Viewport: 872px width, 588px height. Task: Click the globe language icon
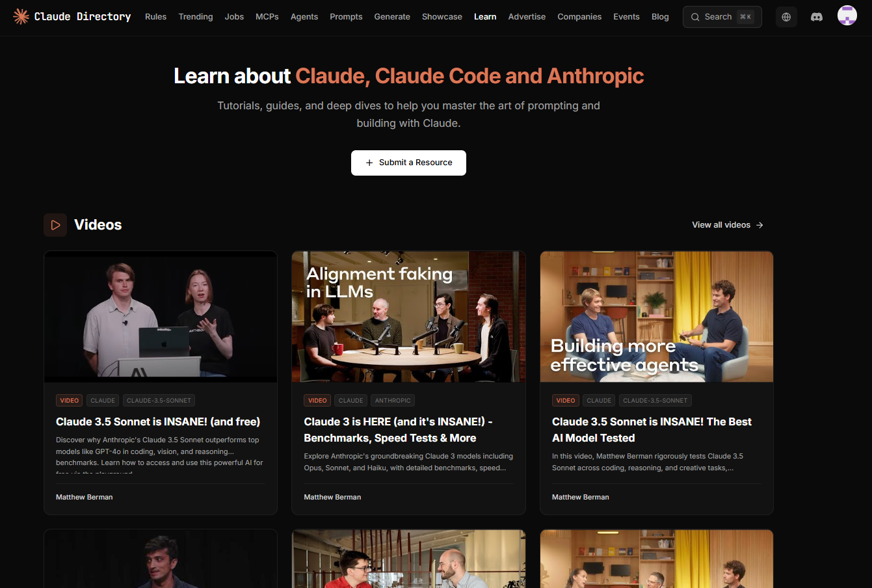pos(786,16)
